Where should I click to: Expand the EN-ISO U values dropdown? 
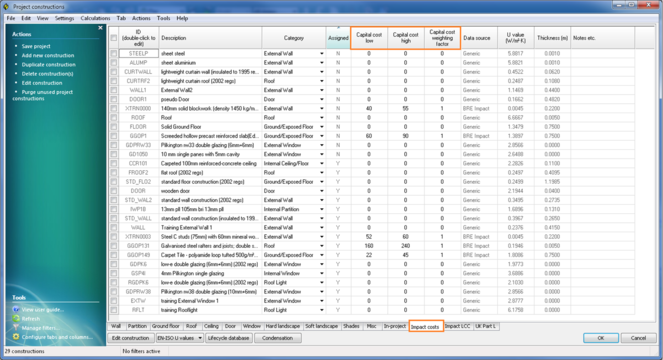[200, 338]
